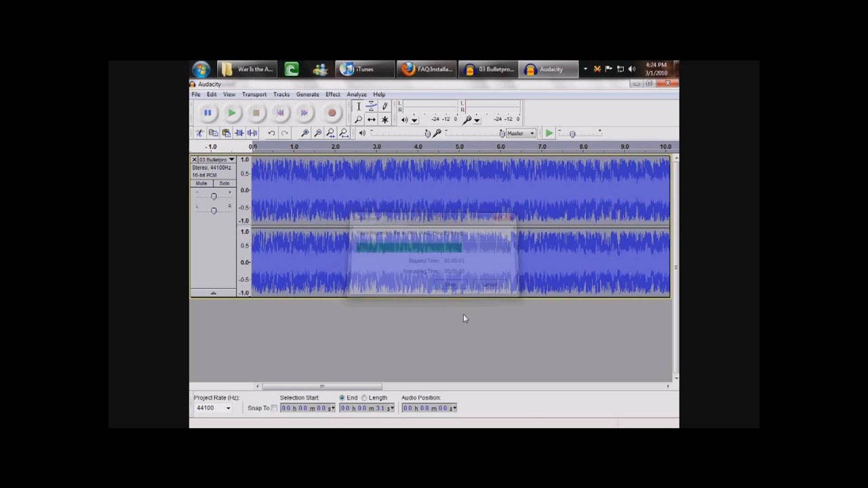
Task: Select the Draw pencil tool
Action: pyautogui.click(x=384, y=106)
